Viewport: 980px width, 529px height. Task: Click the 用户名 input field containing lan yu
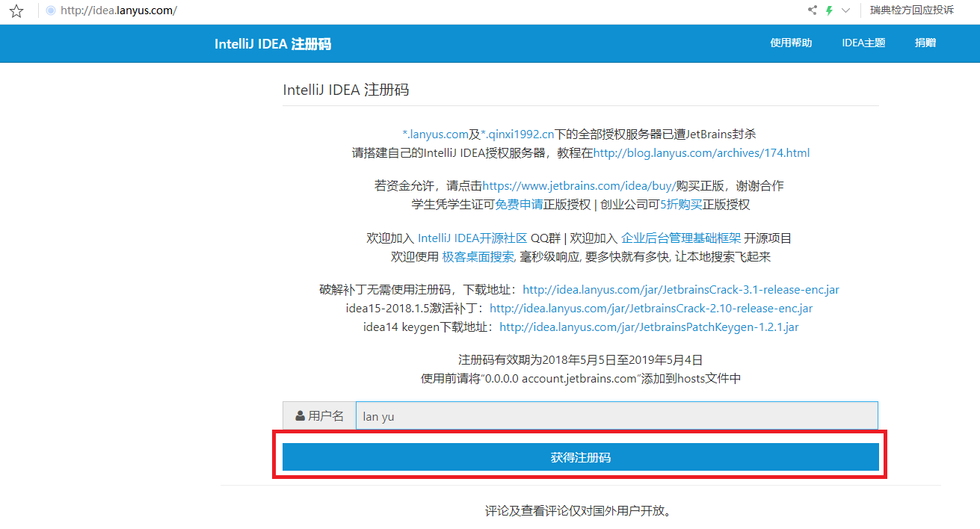click(617, 416)
